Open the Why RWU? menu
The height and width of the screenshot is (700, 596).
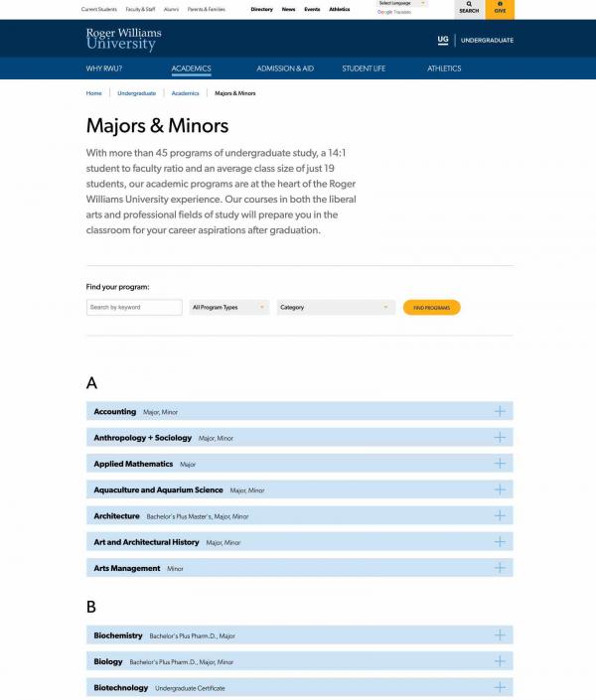[x=104, y=69]
